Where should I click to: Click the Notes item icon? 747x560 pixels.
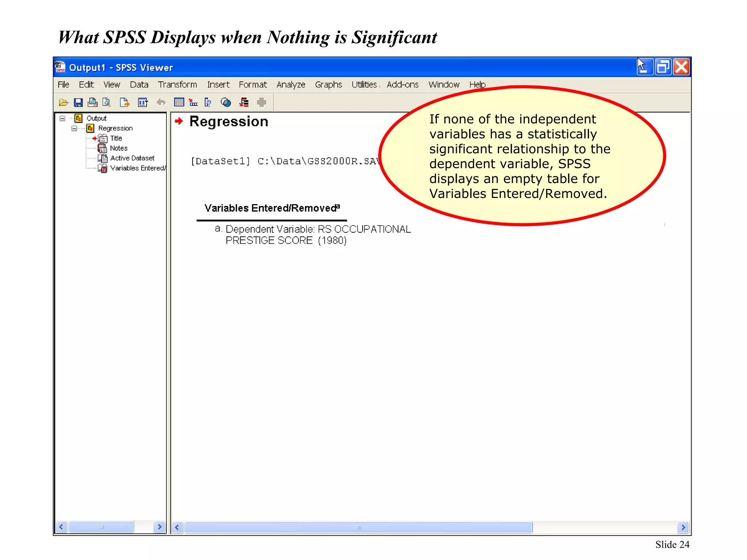tap(102, 148)
